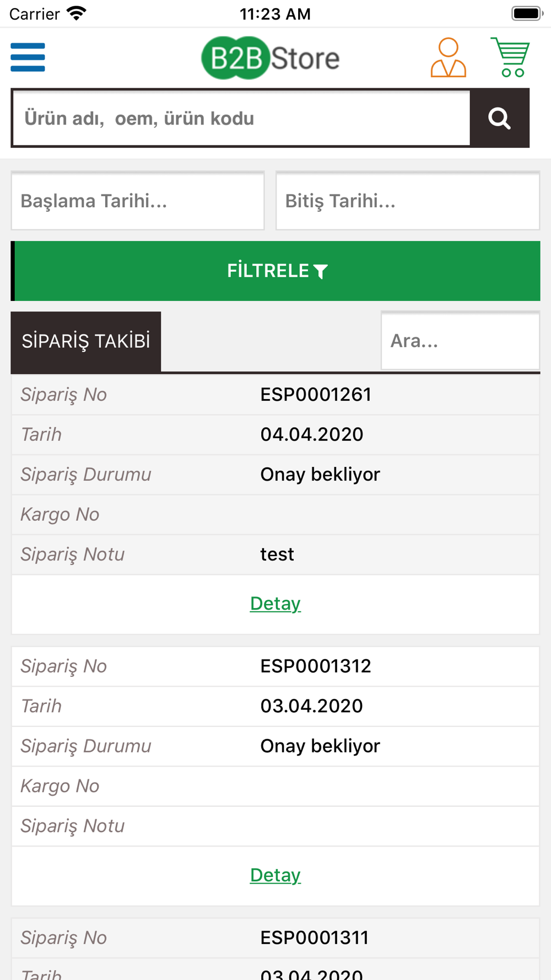Open the Bitiş Tarihi date picker
The height and width of the screenshot is (980, 551).
[x=408, y=201]
